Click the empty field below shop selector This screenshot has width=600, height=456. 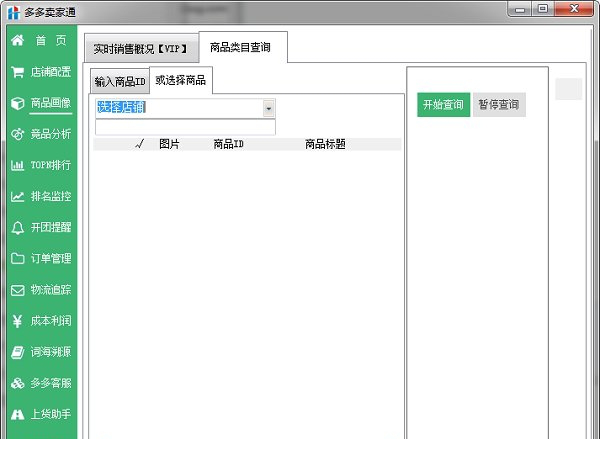click(x=185, y=127)
